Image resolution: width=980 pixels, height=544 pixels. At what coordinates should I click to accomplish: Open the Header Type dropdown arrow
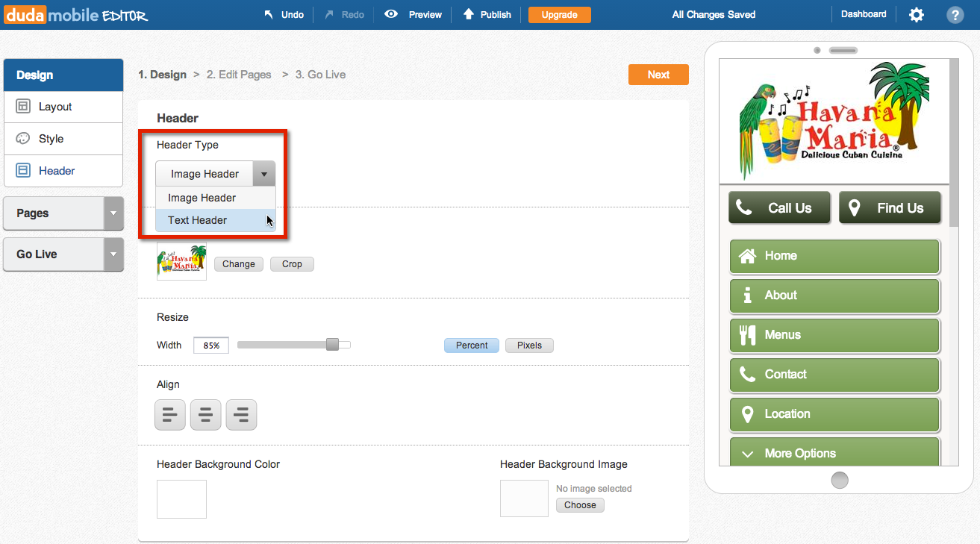coord(264,174)
